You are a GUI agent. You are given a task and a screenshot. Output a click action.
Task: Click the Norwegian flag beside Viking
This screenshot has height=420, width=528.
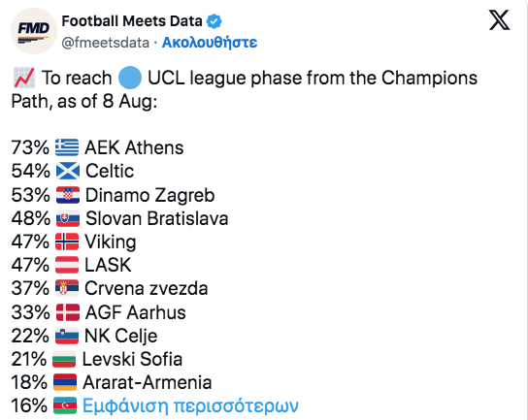click(x=67, y=242)
